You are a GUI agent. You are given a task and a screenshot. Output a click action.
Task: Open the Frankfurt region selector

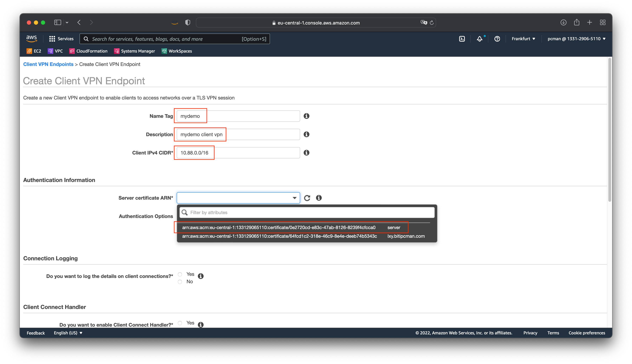[x=523, y=39]
